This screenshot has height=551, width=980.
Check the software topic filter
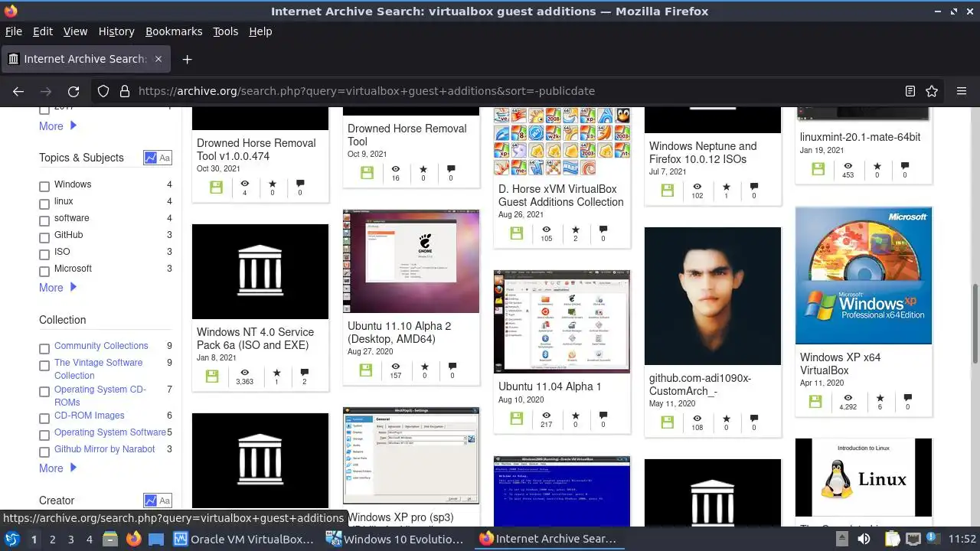click(x=44, y=220)
